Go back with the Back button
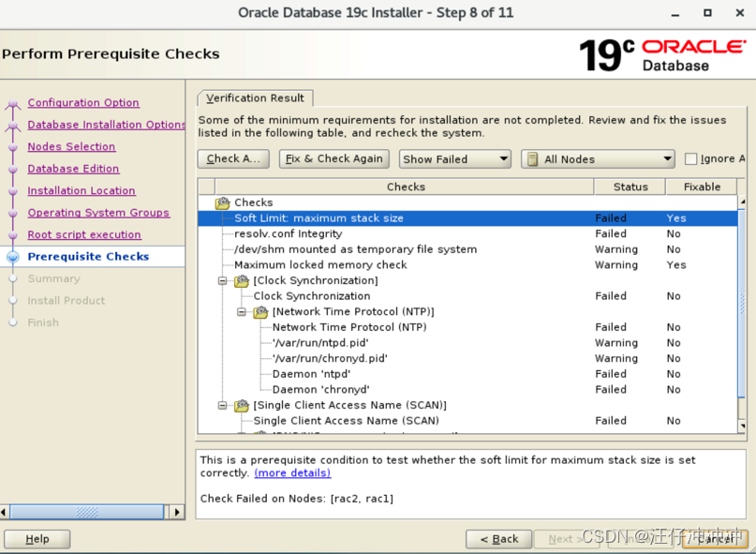The width and height of the screenshot is (756, 554). [x=499, y=539]
